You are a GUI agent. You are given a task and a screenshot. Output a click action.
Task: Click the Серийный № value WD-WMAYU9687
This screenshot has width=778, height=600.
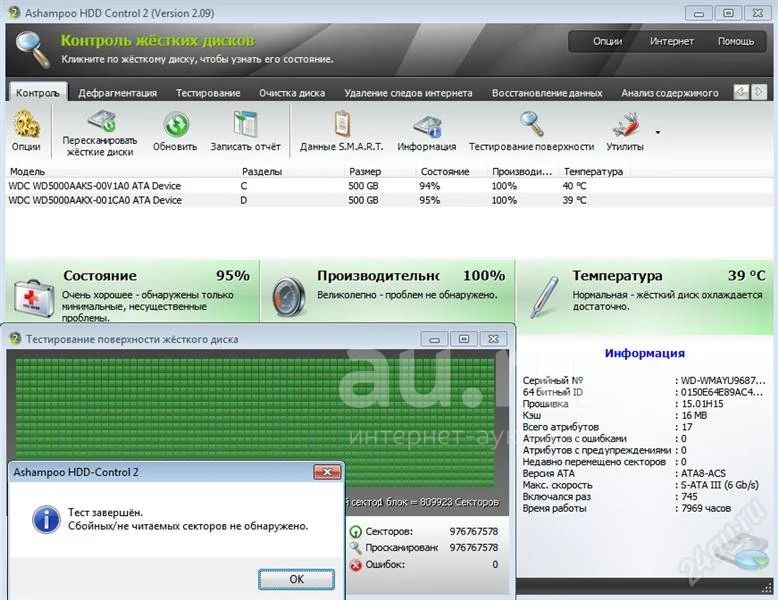click(x=723, y=381)
